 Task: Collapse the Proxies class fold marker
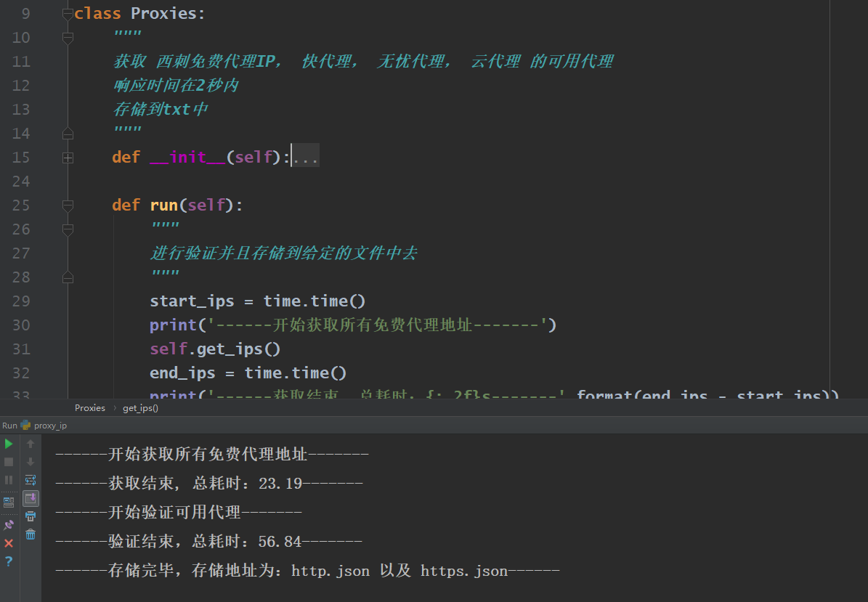point(68,13)
